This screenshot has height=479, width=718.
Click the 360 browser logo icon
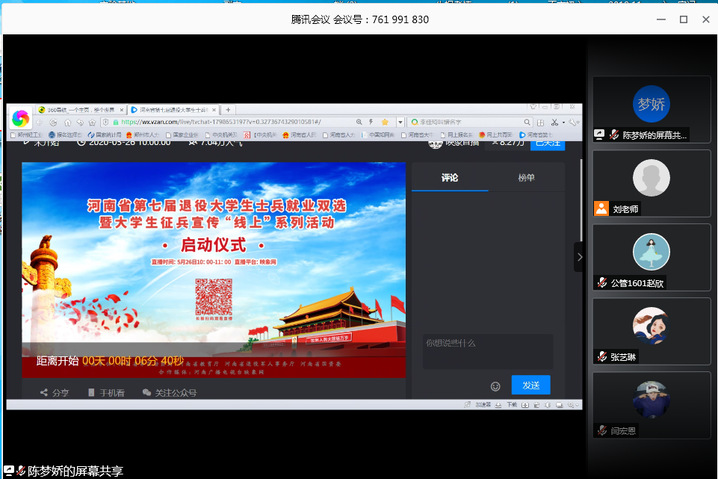pyautogui.click(x=20, y=120)
